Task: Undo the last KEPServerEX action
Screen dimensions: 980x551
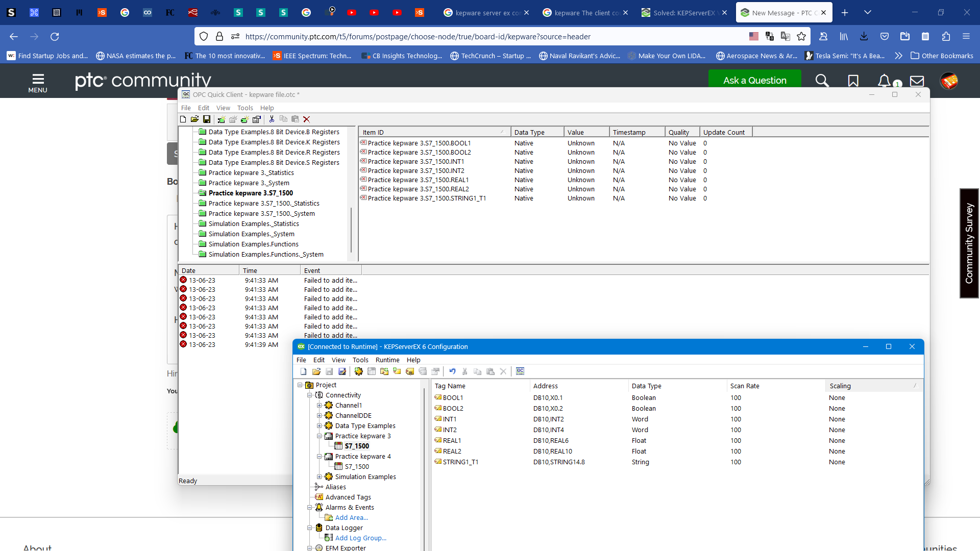Action: click(x=453, y=371)
